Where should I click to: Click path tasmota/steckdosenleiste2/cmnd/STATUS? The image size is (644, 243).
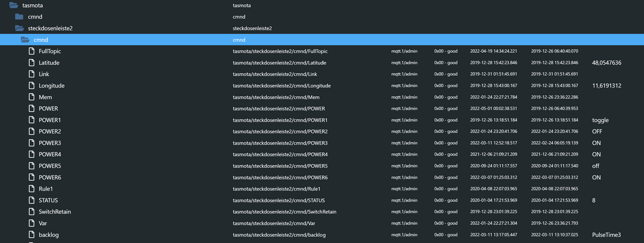(x=278, y=200)
